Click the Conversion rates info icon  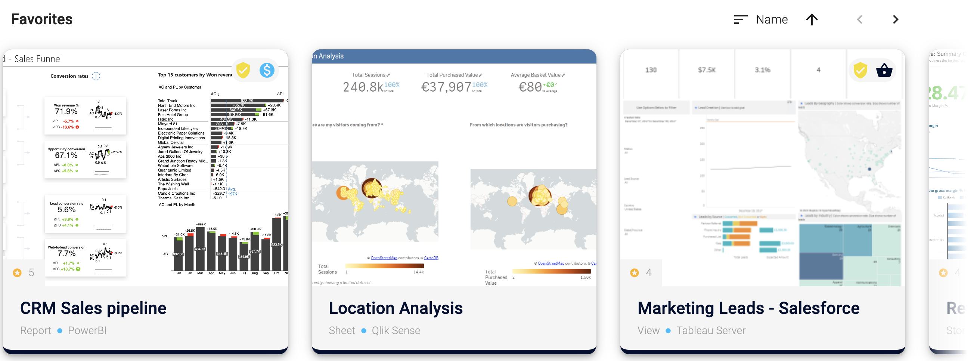click(96, 76)
